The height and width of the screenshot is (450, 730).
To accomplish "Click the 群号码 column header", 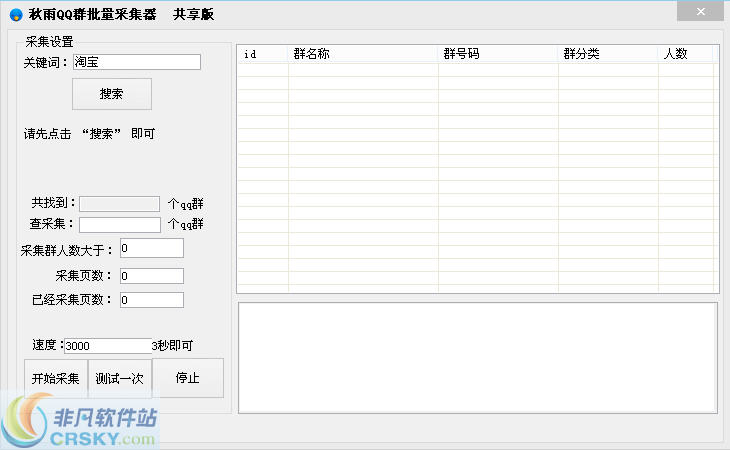I will [498, 54].
